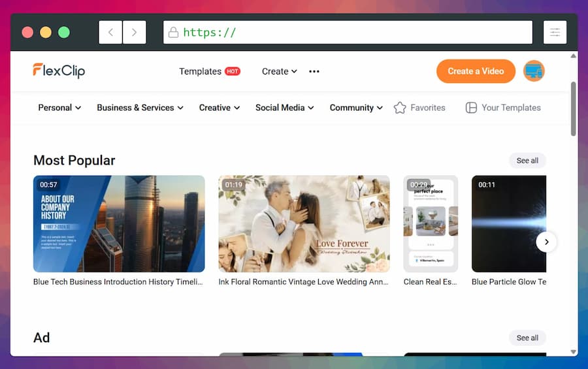Click the 01:19 duration label
This screenshot has width=588, height=369.
234,185
